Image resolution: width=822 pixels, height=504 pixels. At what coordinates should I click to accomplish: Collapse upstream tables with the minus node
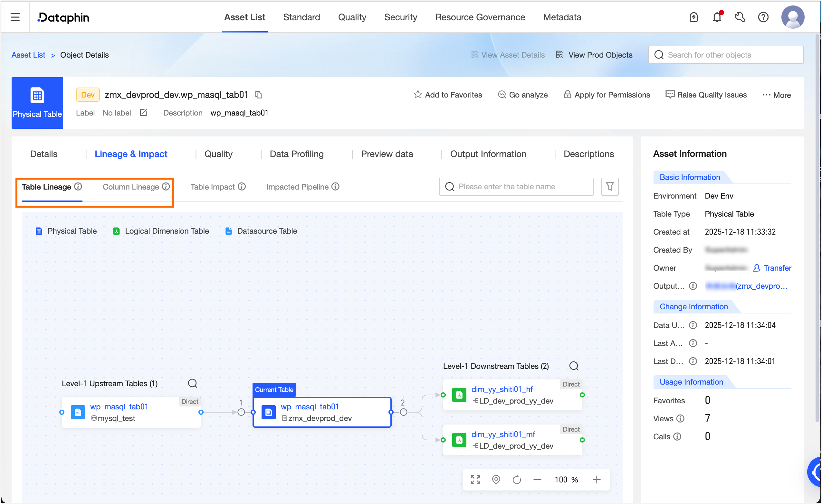pyautogui.click(x=241, y=412)
